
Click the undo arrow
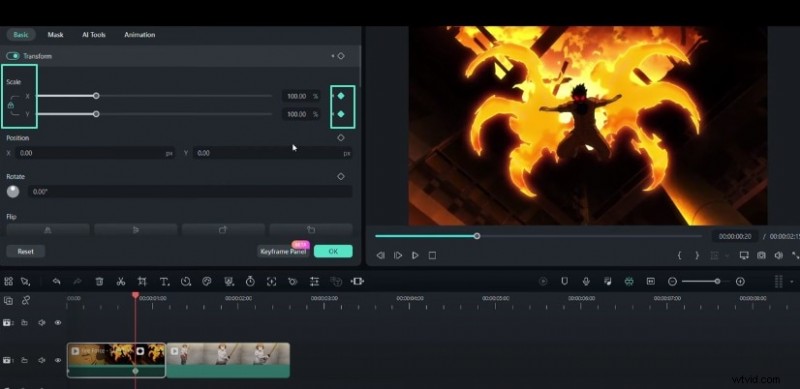click(x=57, y=281)
